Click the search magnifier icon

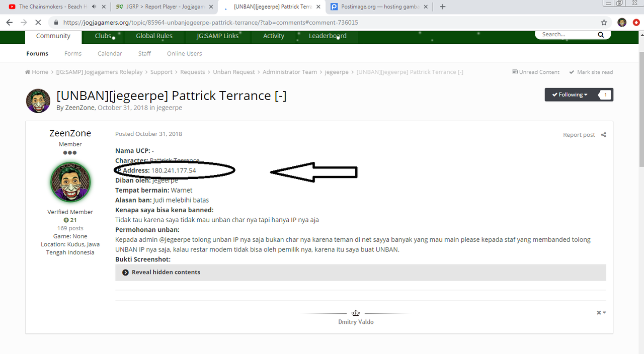pyautogui.click(x=601, y=35)
